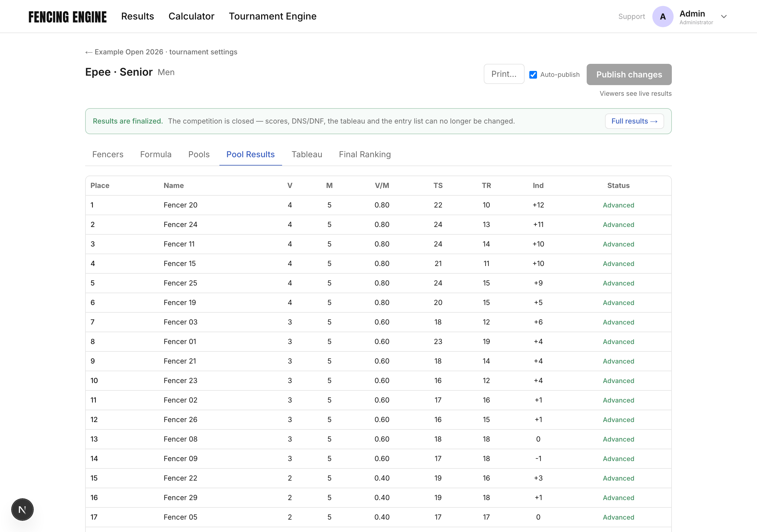Image resolution: width=757 pixels, height=532 pixels.
Task: Click the Fencer 08 row name
Action: (180, 439)
